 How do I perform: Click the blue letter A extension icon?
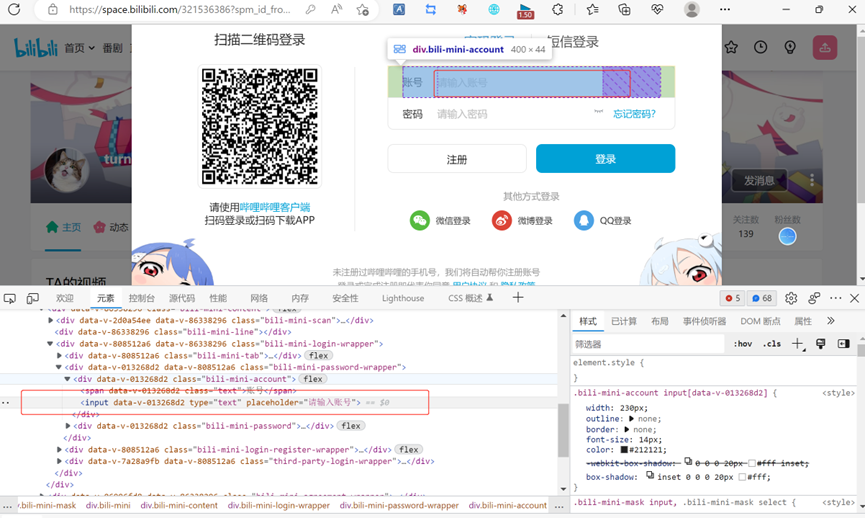tap(399, 9)
